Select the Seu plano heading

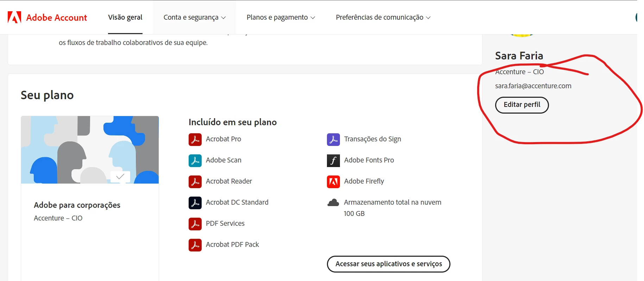click(47, 95)
